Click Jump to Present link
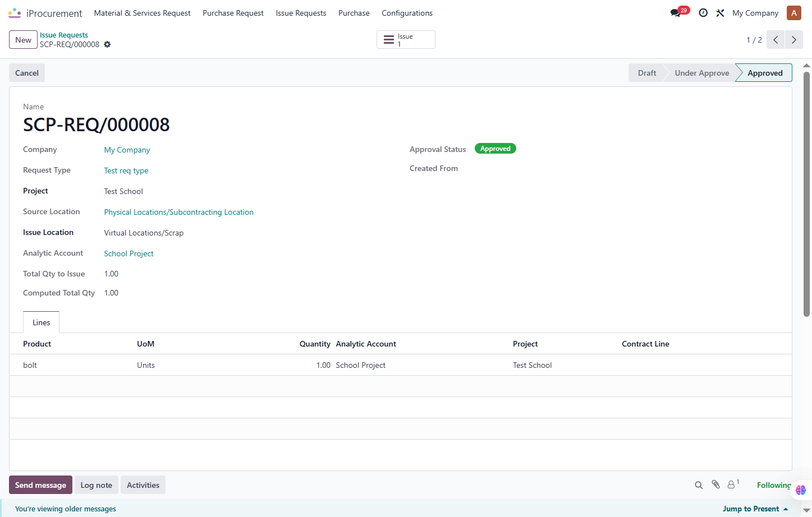Image resolution: width=812 pixels, height=517 pixels. (755, 509)
